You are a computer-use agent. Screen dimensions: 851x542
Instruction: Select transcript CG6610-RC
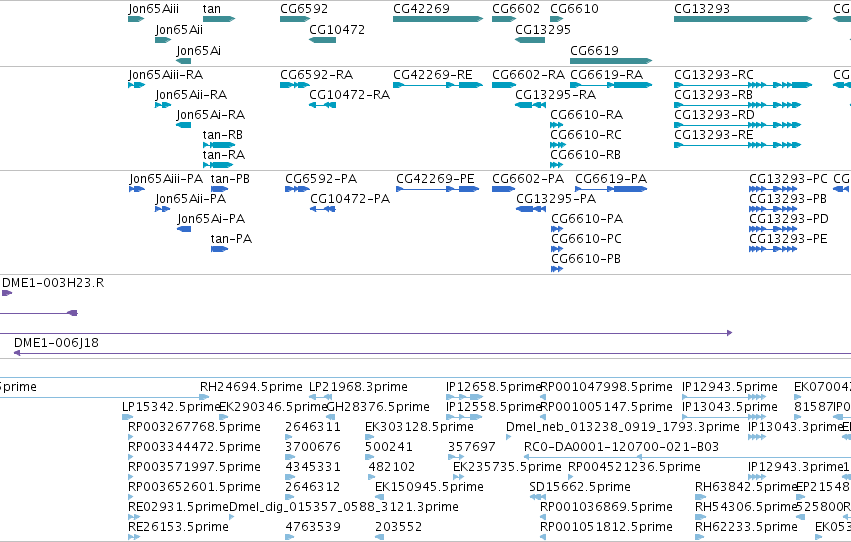(x=558, y=145)
